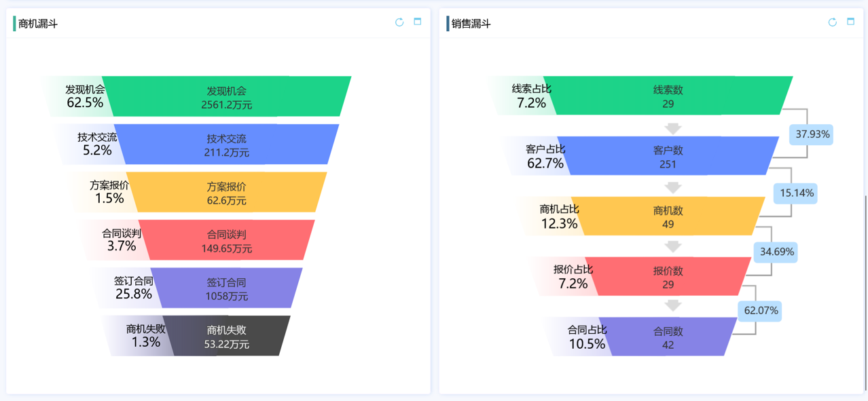The height and width of the screenshot is (401, 868).
Task: Click down arrow between 商机数 and 报价数
Action: click(673, 247)
